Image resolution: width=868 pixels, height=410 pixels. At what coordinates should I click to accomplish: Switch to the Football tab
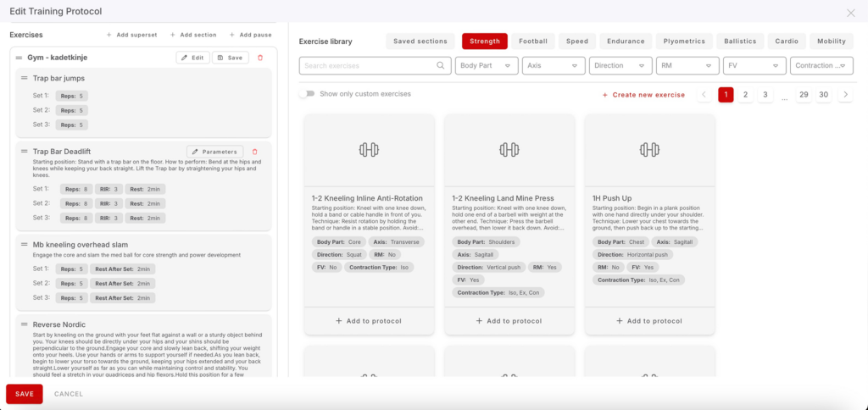coord(533,41)
